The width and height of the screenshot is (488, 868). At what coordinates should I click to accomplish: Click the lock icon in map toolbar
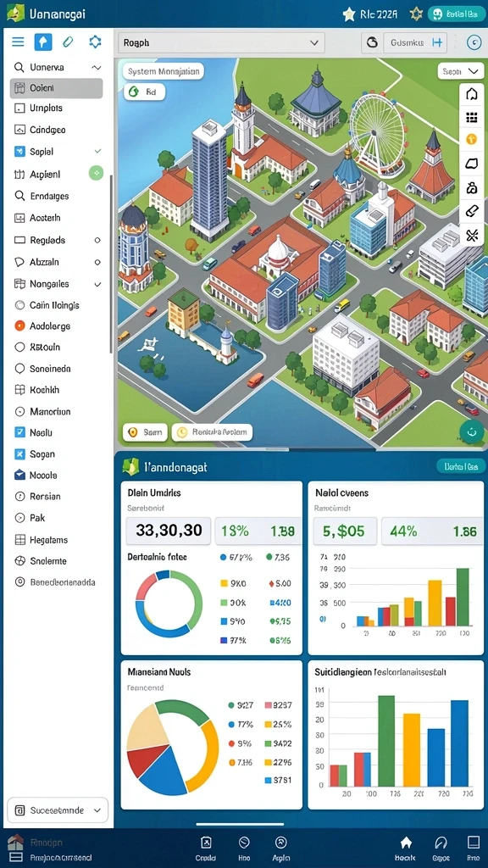(x=471, y=187)
